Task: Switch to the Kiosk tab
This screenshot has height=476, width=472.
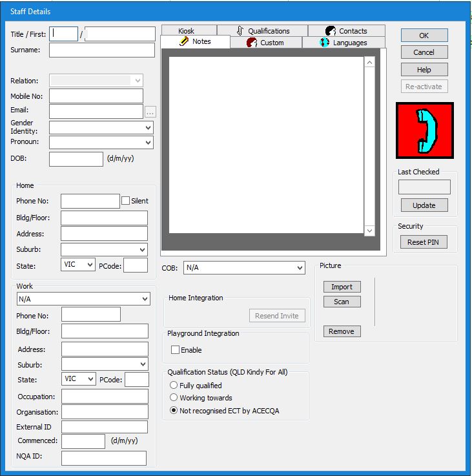Action: [x=186, y=31]
